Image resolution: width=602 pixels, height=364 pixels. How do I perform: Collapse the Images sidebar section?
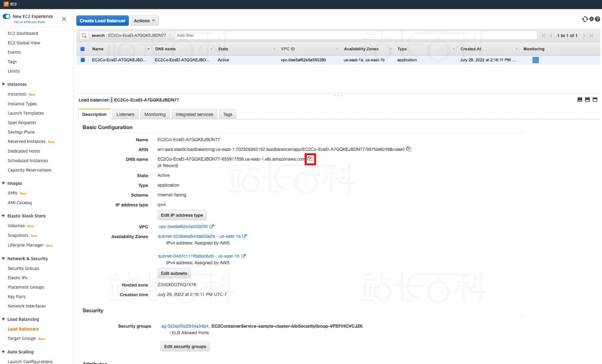click(x=4, y=183)
